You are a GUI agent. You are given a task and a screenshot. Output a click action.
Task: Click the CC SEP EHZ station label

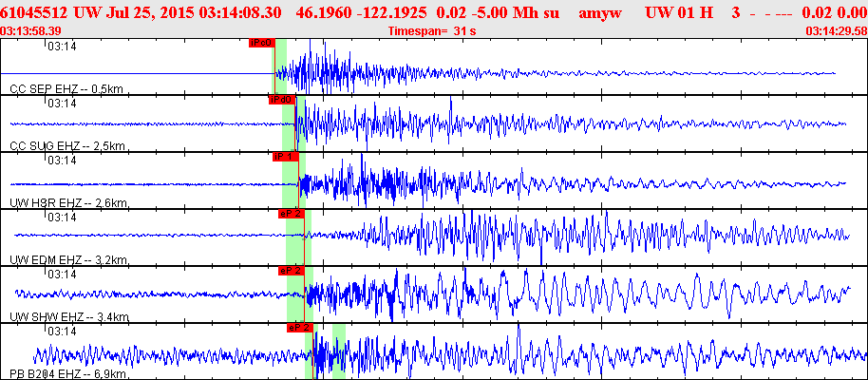point(66,88)
